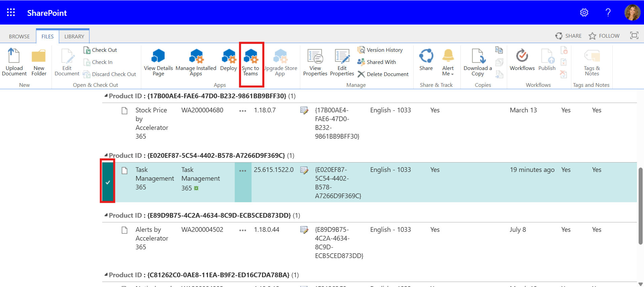644x287 pixels.
Task: Uncheck the Task Management 365 row
Action: [108, 182]
